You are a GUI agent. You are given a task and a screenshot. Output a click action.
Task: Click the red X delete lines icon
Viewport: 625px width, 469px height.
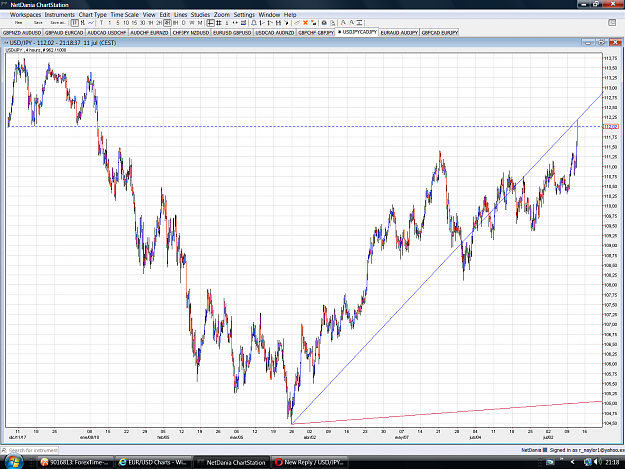pos(305,23)
